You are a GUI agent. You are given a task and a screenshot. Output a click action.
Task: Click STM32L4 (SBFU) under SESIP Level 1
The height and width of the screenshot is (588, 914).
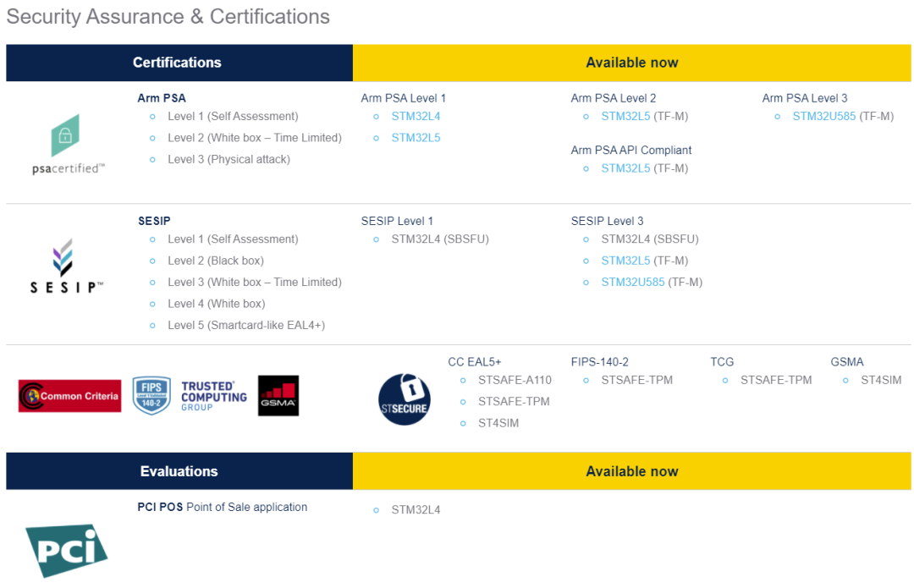click(x=440, y=239)
